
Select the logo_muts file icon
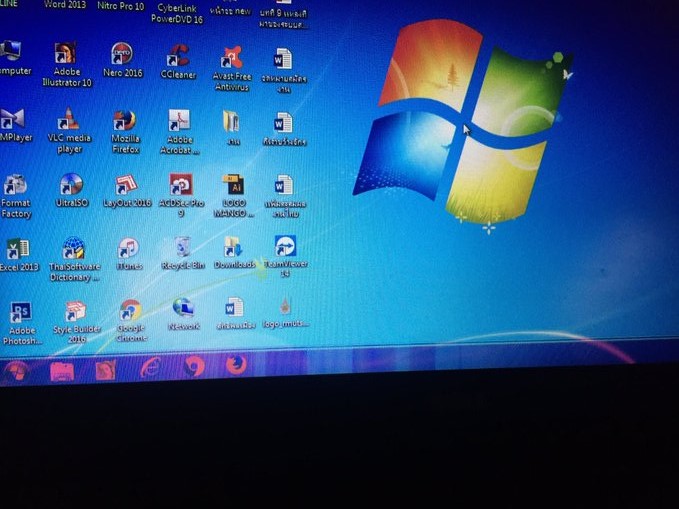pos(285,306)
